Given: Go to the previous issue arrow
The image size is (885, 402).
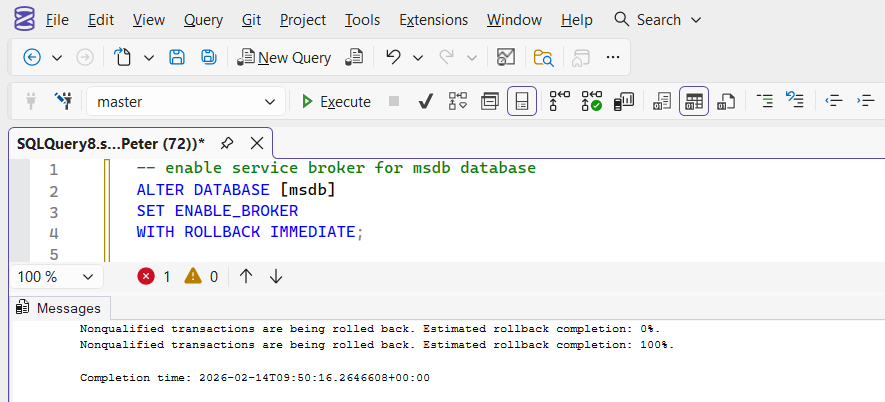Looking at the screenshot, I should click(246, 276).
